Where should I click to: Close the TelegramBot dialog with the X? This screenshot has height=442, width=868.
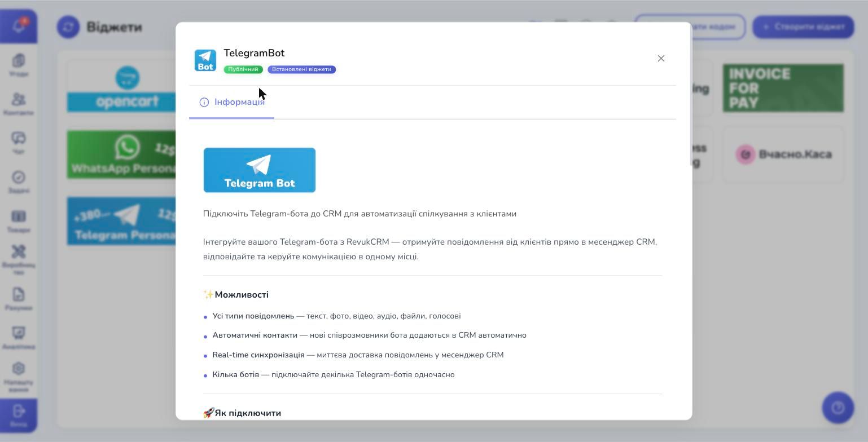tap(661, 59)
